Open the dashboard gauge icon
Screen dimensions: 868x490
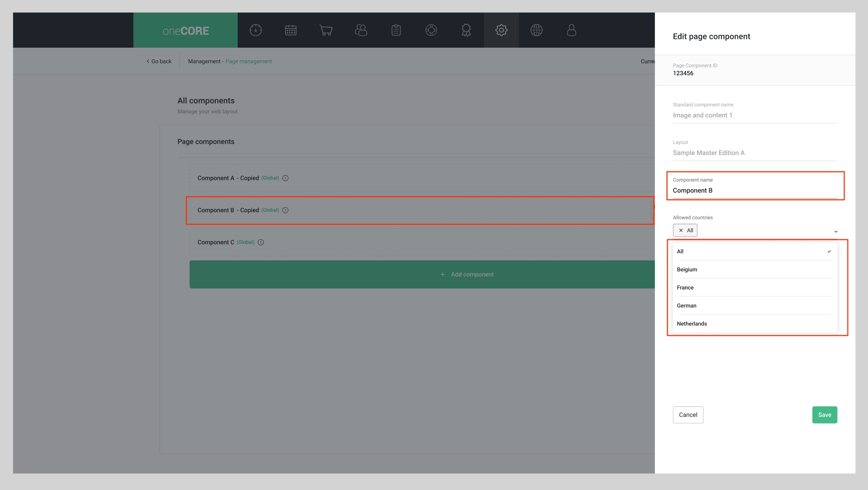[x=256, y=30]
